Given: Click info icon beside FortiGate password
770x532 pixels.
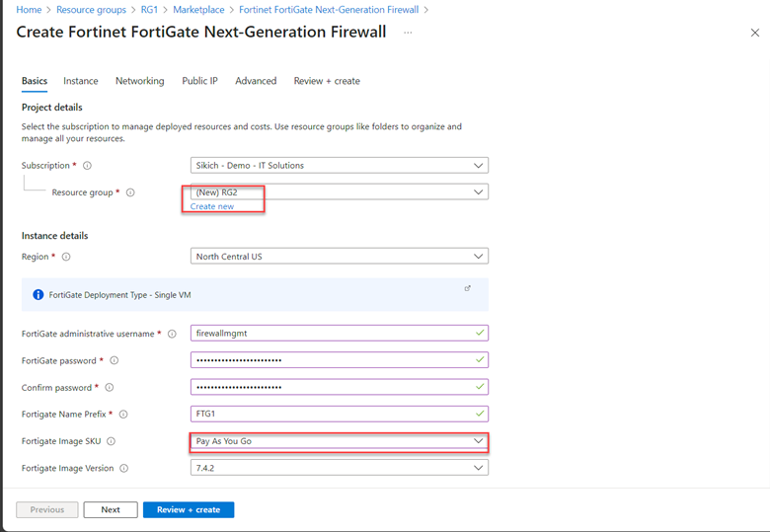Looking at the screenshot, I should (x=115, y=361).
